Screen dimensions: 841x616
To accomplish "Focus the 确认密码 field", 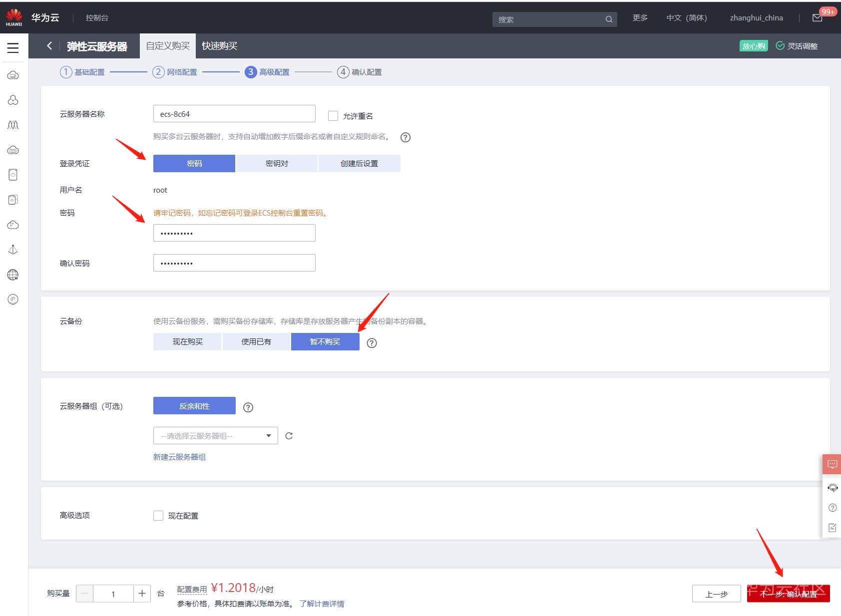I will pyautogui.click(x=234, y=263).
